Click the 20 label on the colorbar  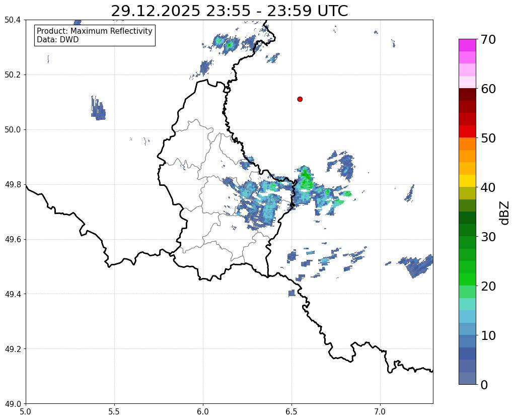[x=488, y=286]
